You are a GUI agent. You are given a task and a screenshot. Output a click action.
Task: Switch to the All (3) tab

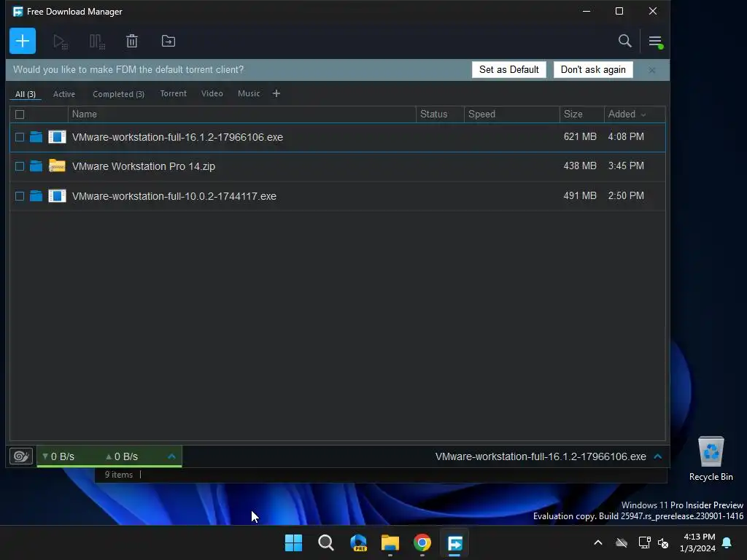click(26, 94)
